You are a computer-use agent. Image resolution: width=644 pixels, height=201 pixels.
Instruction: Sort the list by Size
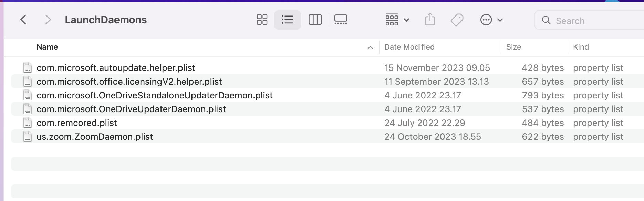[513, 47]
